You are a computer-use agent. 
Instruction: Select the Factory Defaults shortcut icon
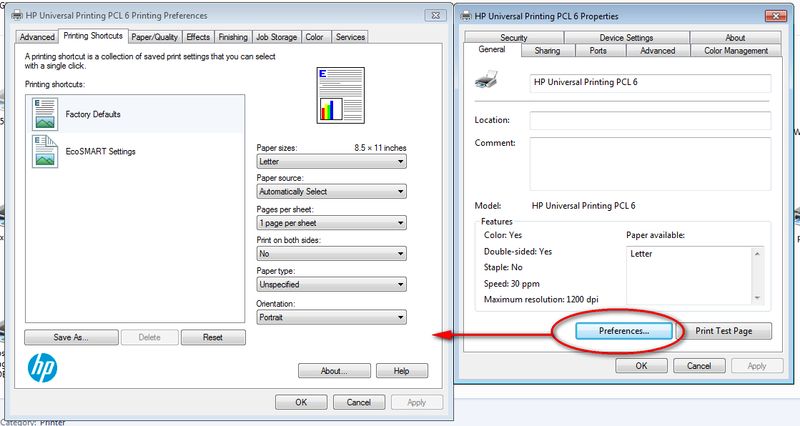(x=45, y=114)
